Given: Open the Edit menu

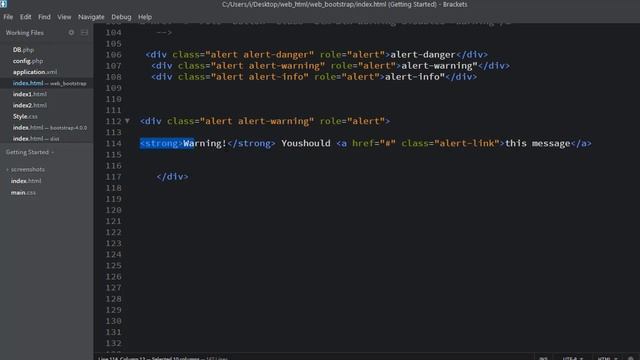Looking at the screenshot, I should pos(25,17).
